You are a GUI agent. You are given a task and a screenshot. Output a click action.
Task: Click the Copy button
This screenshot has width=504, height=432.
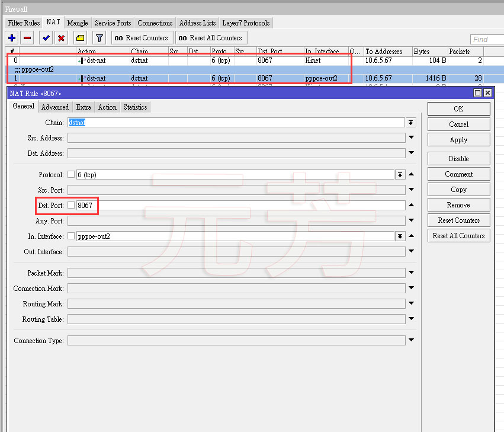pyautogui.click(x=458, y=190)
